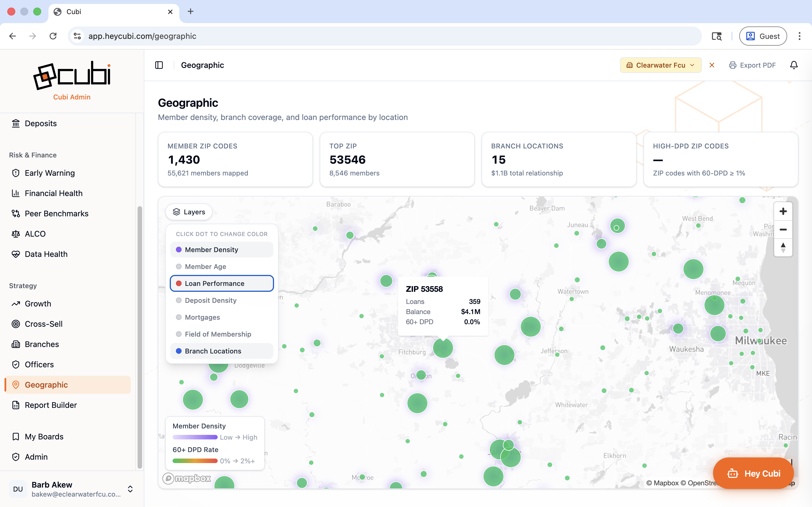Viewport: 812px width, 507px height.
Task: Click the map zoom out button
Action: (x=783, y=230)
